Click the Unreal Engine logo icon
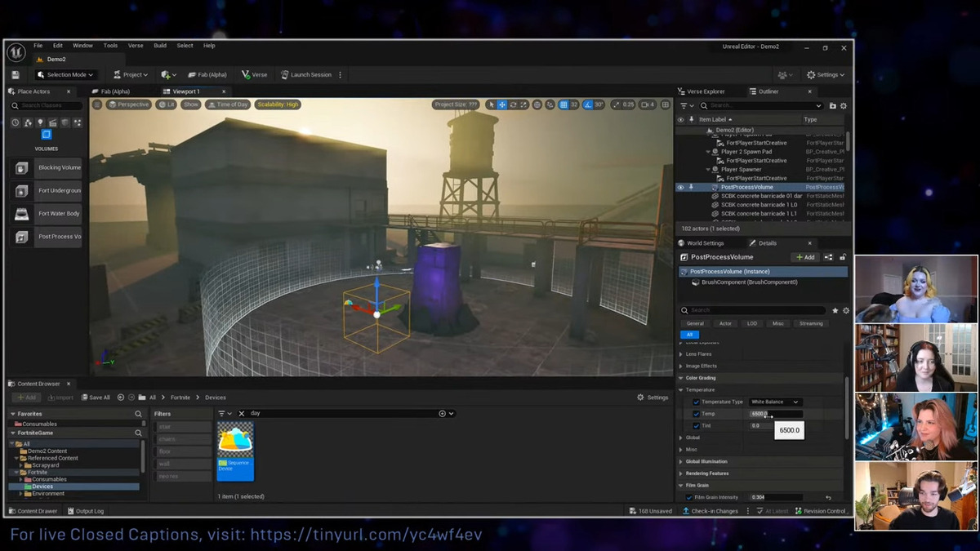 (16, 52)
